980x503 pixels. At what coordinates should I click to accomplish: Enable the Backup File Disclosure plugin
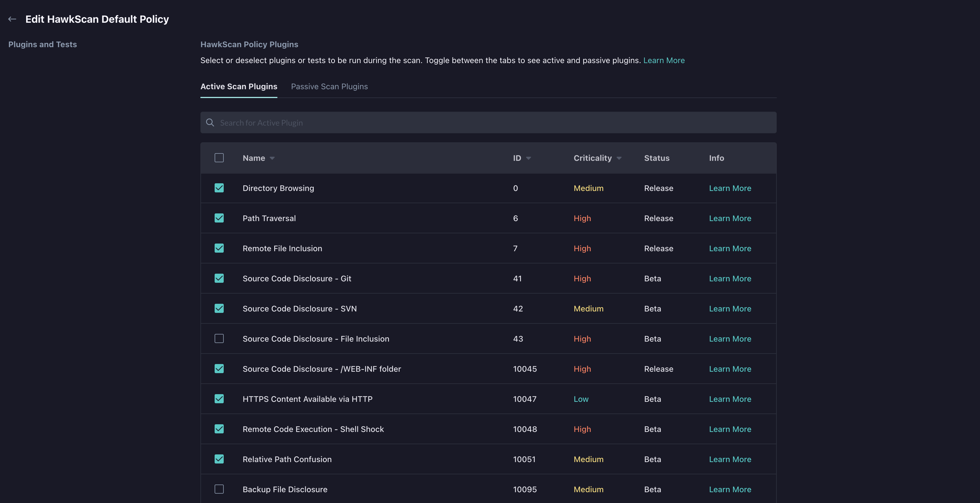[x=219, y=489]
